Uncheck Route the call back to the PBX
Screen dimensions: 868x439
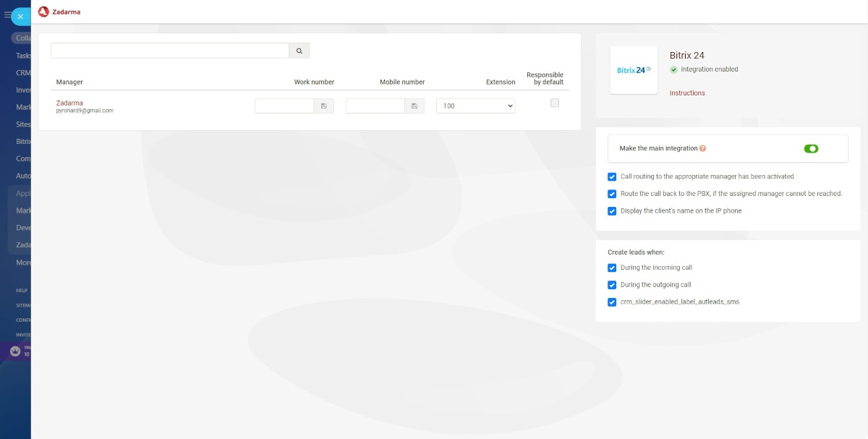[x=612, y=194]
